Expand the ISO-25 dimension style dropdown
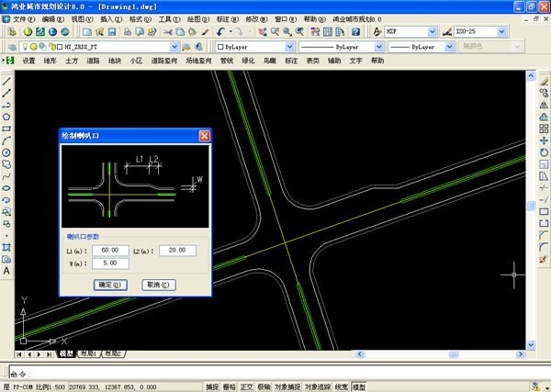Screen dimensions: 551x392 501,31
